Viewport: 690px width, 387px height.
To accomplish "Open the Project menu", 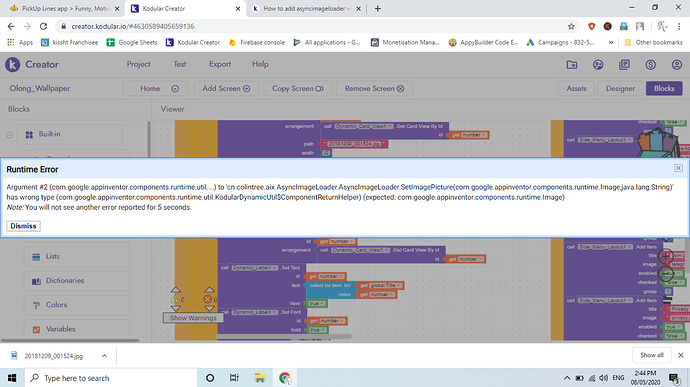I will (x=139, y=64).
